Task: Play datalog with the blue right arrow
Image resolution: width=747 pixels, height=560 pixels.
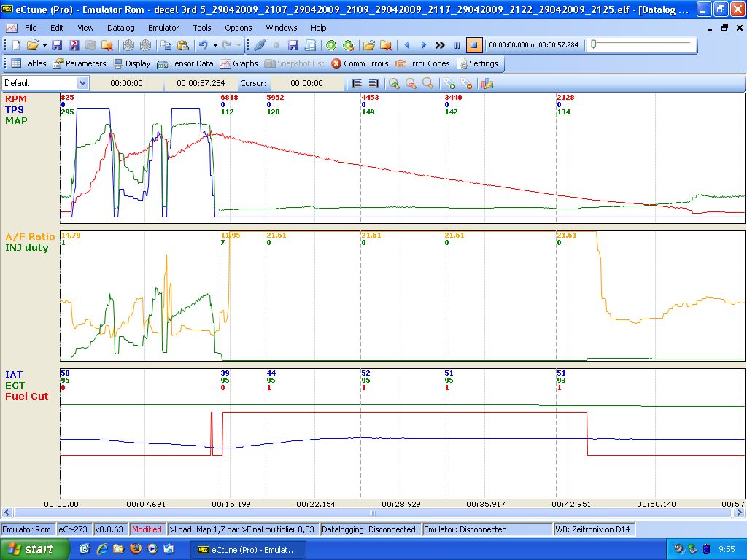Action: point(424,45)
